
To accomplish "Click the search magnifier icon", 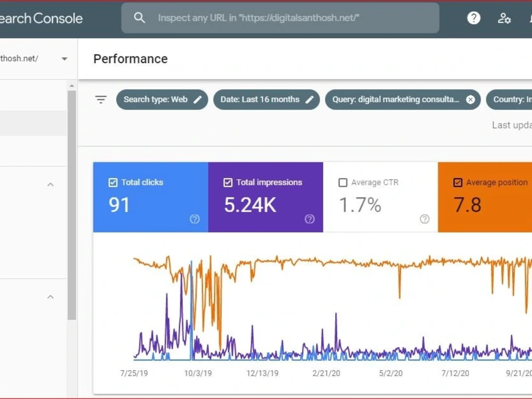I will click(x=139, y=18).
